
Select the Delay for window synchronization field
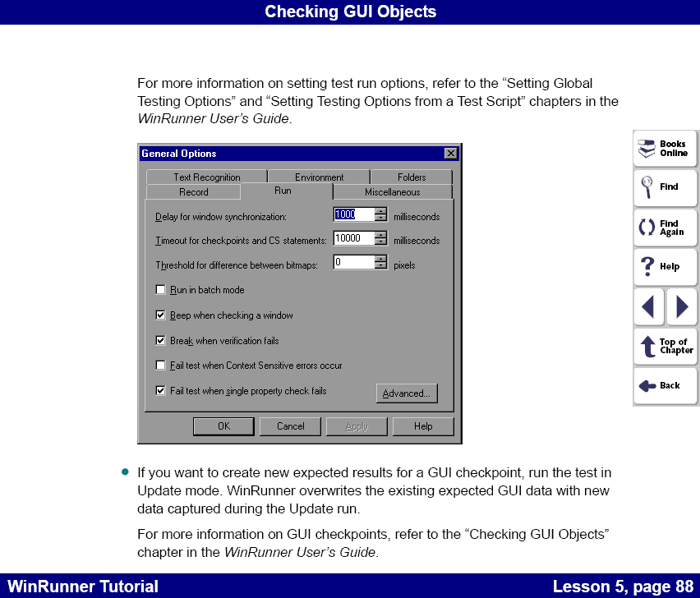click(x=352, y=214)
